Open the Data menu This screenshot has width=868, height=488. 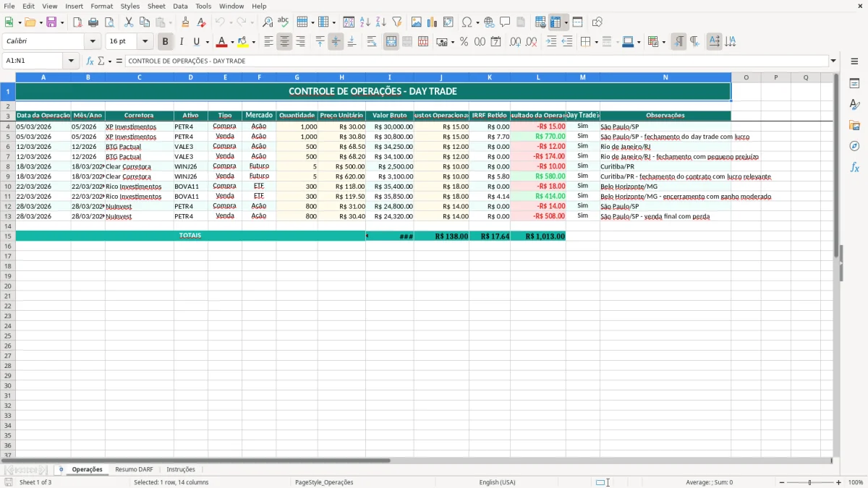(x=180, y=6)
